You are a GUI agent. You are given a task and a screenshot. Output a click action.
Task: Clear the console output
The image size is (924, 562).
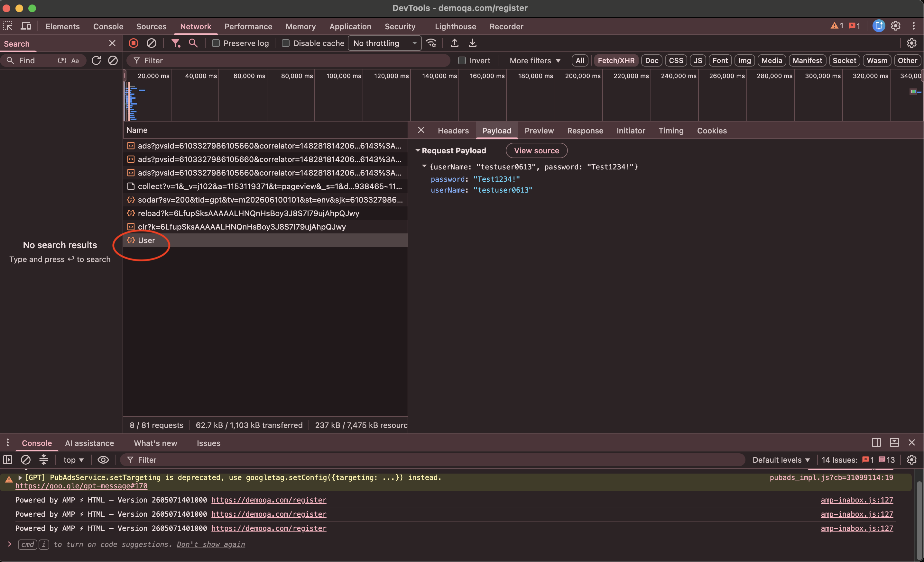(25, 460)
